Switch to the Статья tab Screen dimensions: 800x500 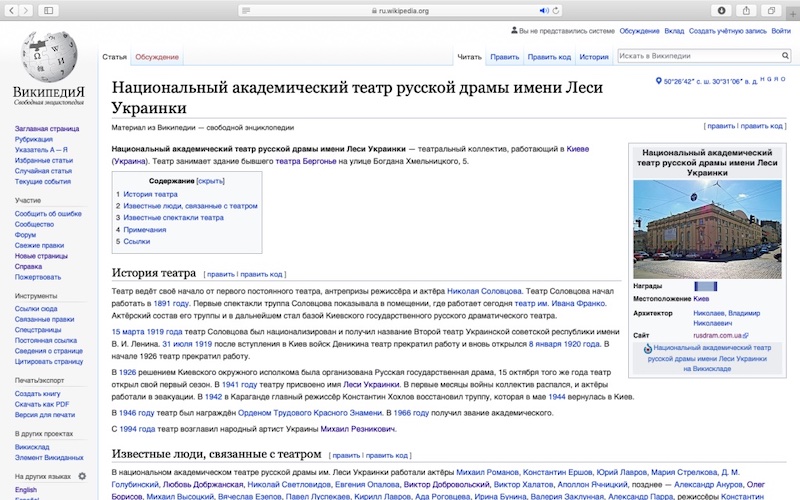(x=114, y=57)
